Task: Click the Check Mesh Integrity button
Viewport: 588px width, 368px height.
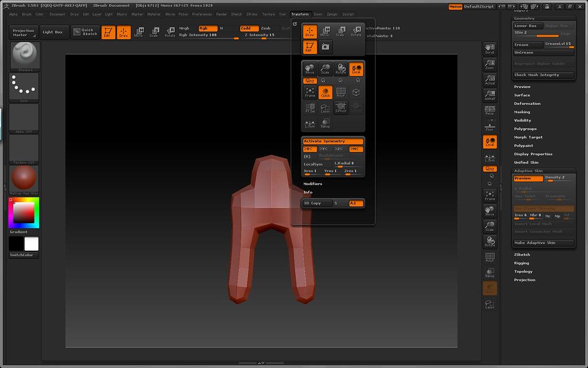Action: tap(543, 75)
